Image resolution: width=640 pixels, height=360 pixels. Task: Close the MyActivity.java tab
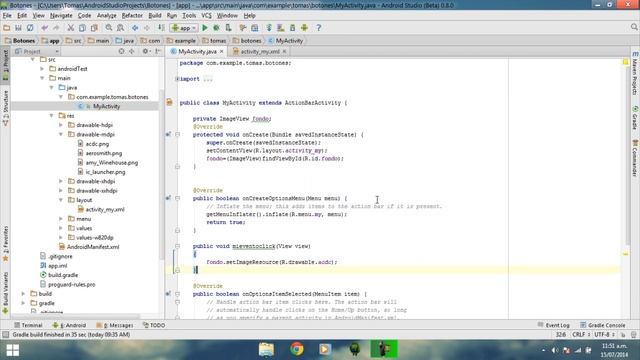tap(222, 51)
